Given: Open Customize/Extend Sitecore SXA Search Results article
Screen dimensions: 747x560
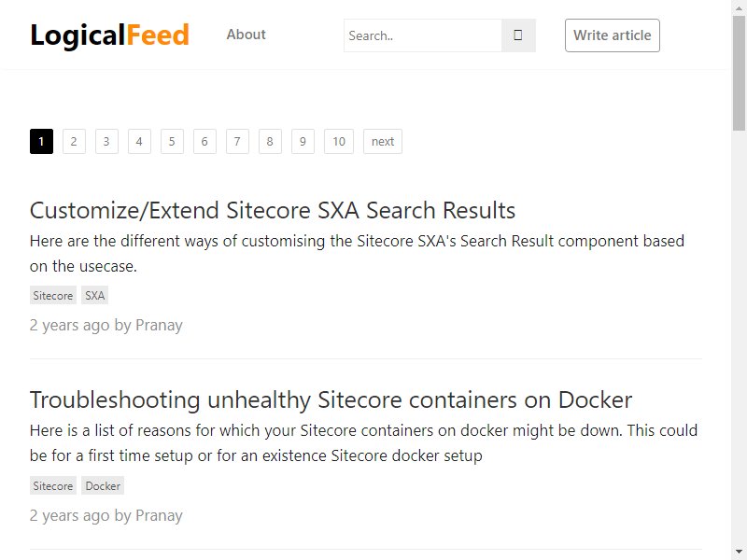Looking at the screenshot, I should (273, 210).
